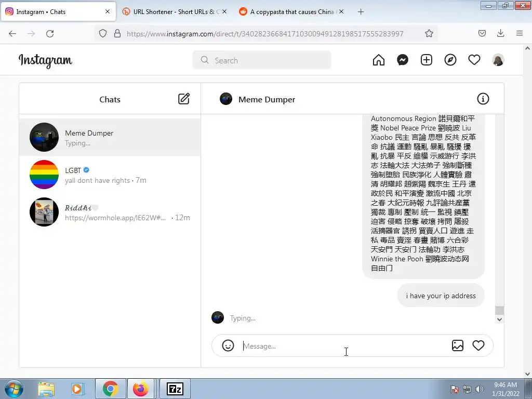This screenshot has width=532, height=399.
Task: Open the Explore compass icon
Action: (450, 60)
